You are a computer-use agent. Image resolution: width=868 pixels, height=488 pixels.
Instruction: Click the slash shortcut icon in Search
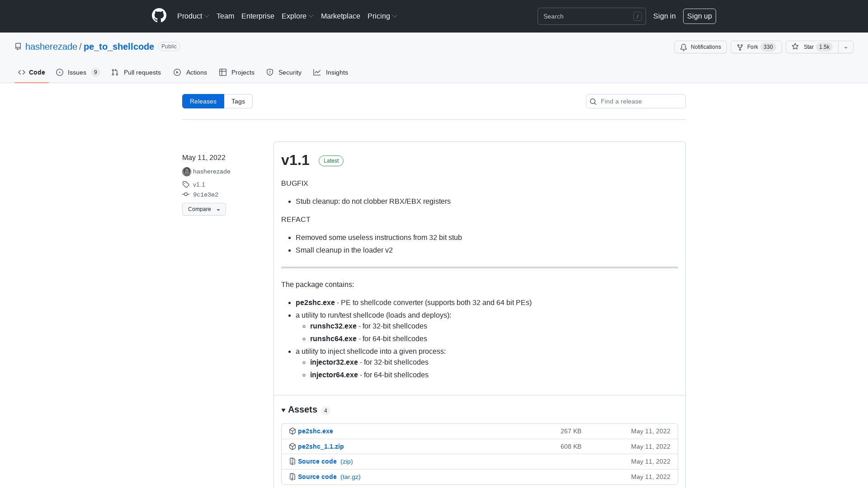637,16
